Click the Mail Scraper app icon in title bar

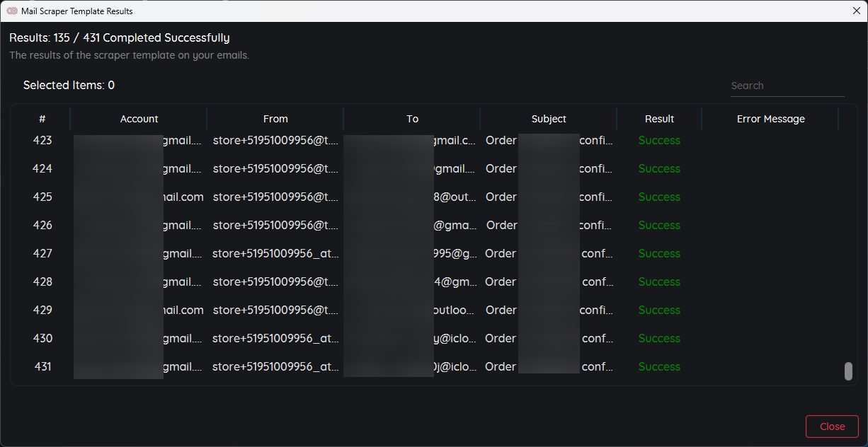point(11,11)
